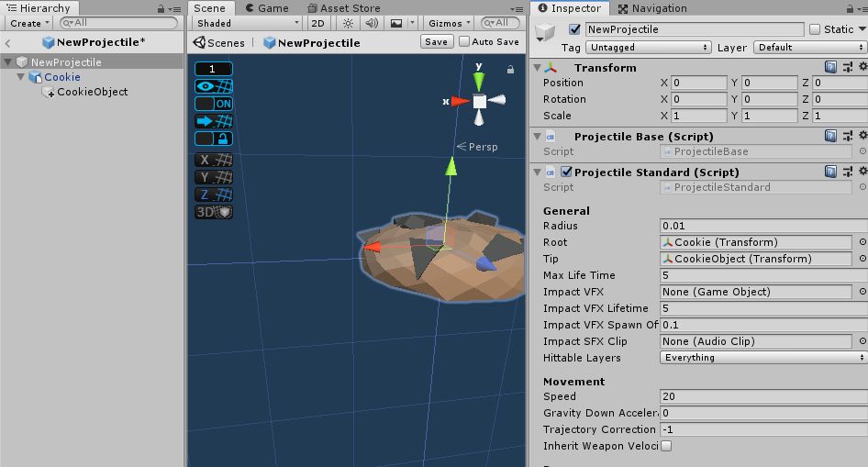Check Inherit Weapon Velocity checkbox
The image size is (868, 467).
tap(666, 446)
